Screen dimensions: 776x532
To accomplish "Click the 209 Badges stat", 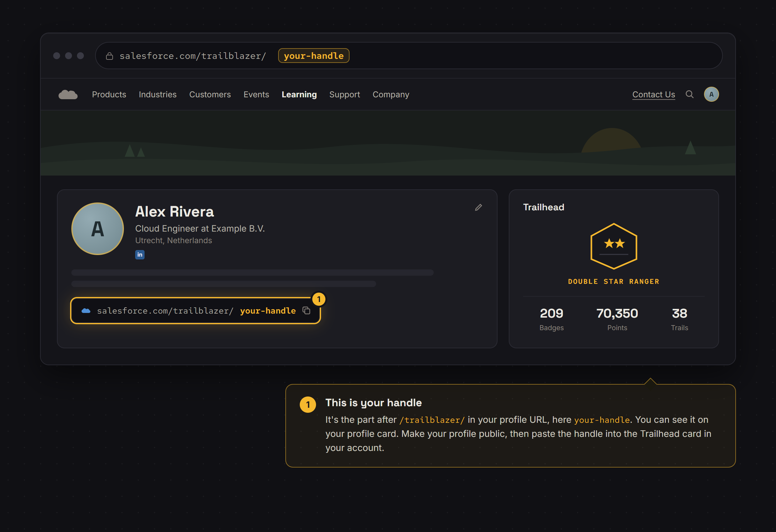I will coord(551,319).
